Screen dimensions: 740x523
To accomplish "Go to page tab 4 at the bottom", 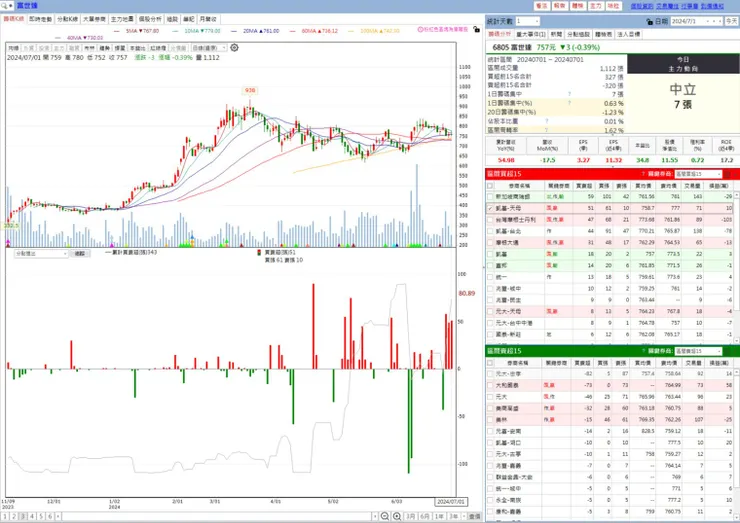I will (x=32, y=516).
